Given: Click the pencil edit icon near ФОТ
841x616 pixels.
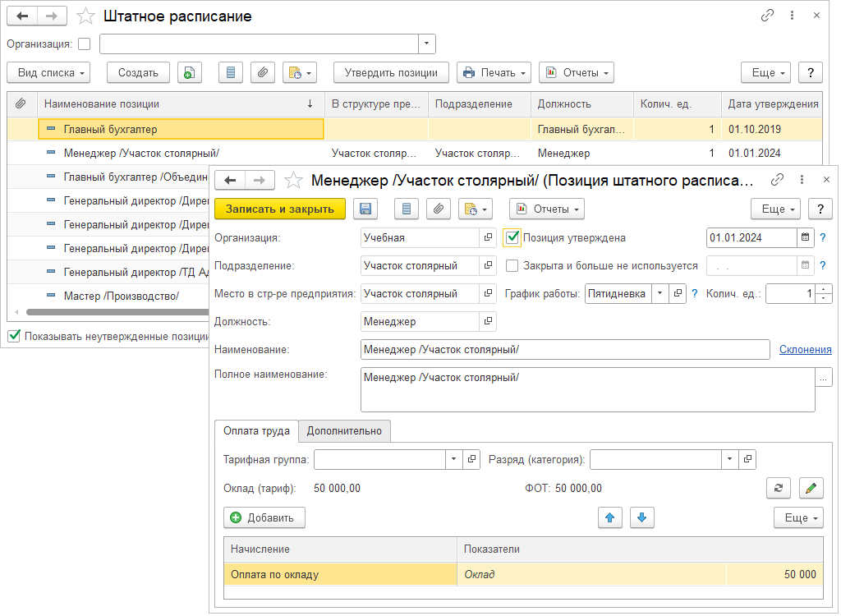Looking at the screenshot, I should 811,488.
